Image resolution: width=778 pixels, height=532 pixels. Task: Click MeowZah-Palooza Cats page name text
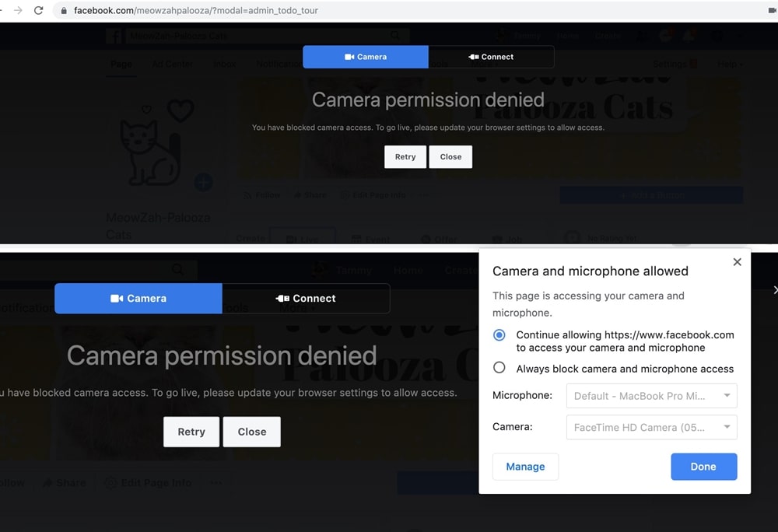[x=158, y=226]
